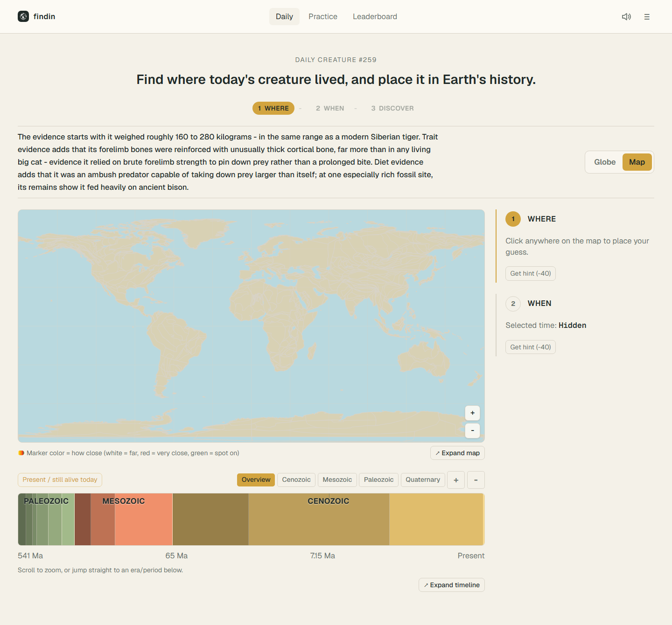Open the Daily tab
This screenshot has height=625, width=672.
pos(284,17)
